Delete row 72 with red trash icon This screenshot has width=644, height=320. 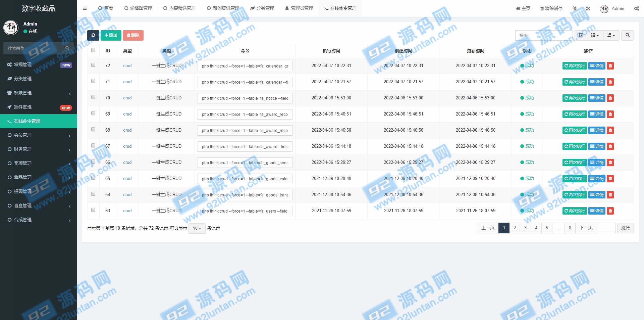tap(610, 66)
